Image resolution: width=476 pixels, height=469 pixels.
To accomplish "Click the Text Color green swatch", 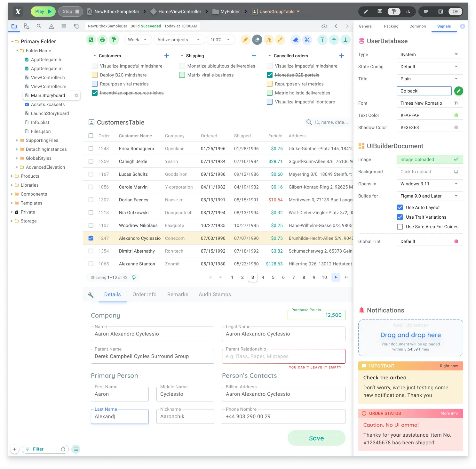I will pos(456,115).
